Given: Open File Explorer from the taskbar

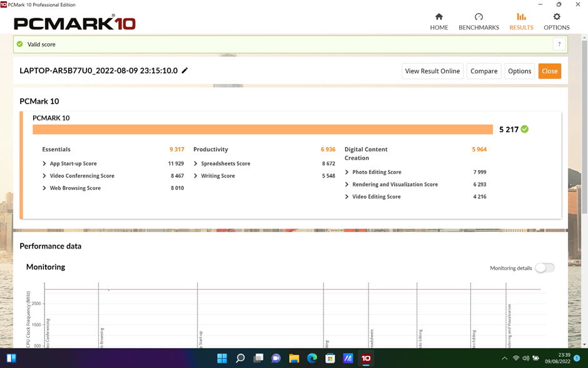Looking at the screenshot, I should coord(294,359).
